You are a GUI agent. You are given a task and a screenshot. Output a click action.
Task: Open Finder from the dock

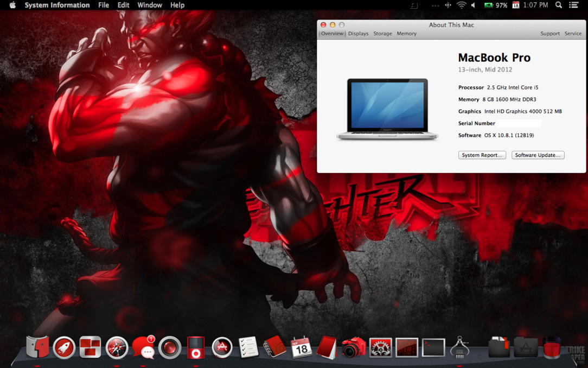pos(37,347)
